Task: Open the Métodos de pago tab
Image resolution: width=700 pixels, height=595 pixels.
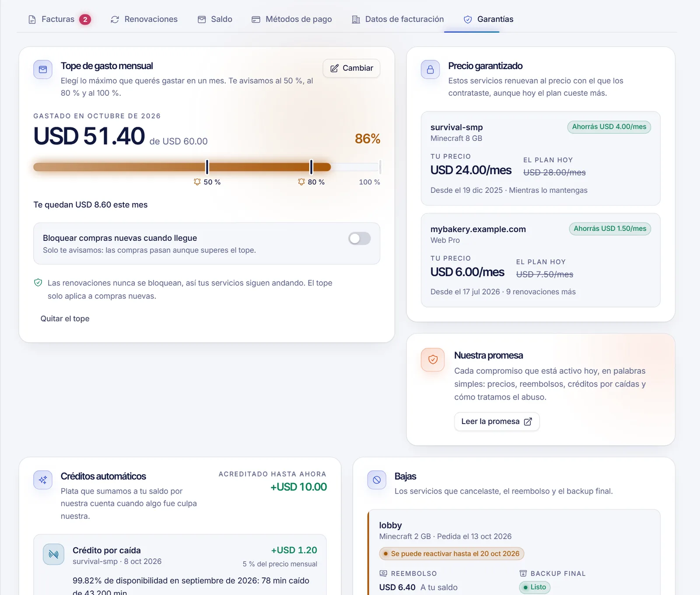Action: pyautogui.click(x=292, y=19)
